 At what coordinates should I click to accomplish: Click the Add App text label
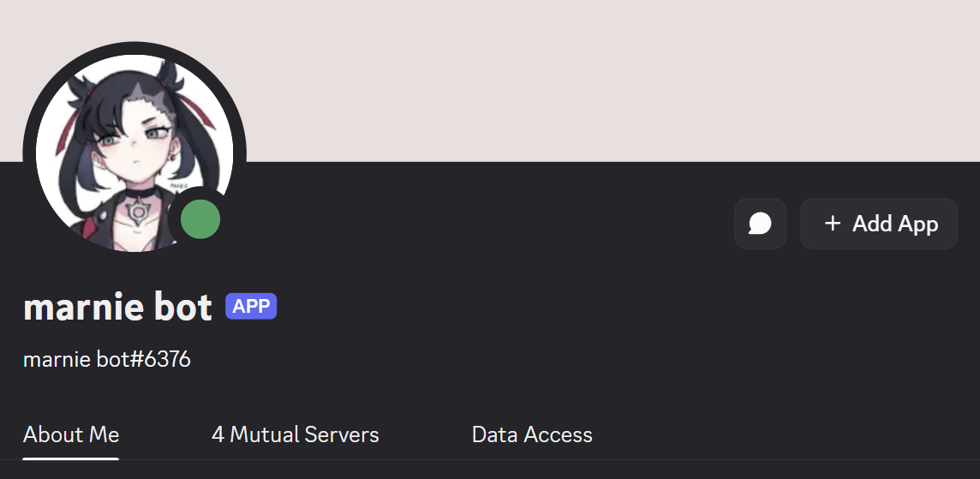[895, 224]
